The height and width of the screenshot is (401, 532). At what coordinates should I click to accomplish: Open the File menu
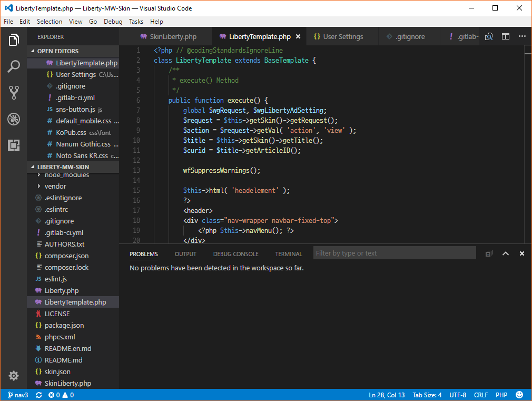(x=8, y=22)
